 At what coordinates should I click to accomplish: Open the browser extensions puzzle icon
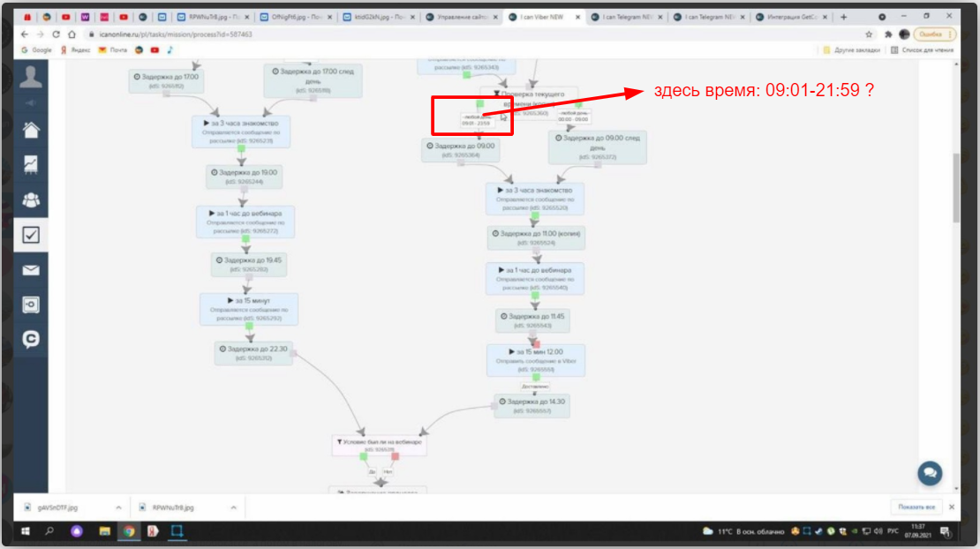887,34
